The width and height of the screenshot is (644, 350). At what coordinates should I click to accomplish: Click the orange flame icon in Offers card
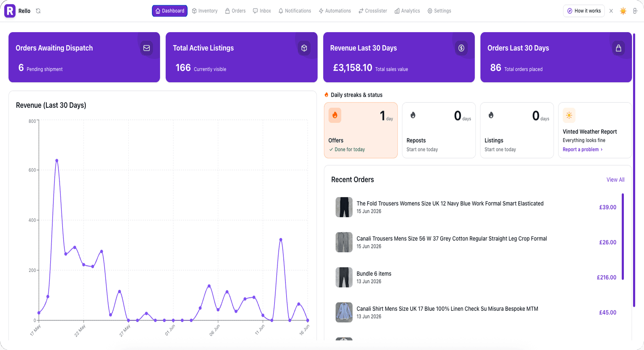click(x=335, y=115)
